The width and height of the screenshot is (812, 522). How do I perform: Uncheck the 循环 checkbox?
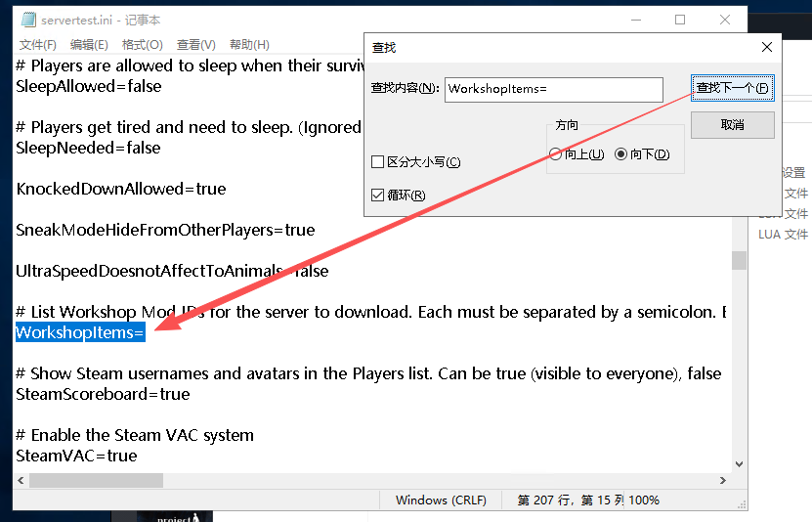click(378, 196)
